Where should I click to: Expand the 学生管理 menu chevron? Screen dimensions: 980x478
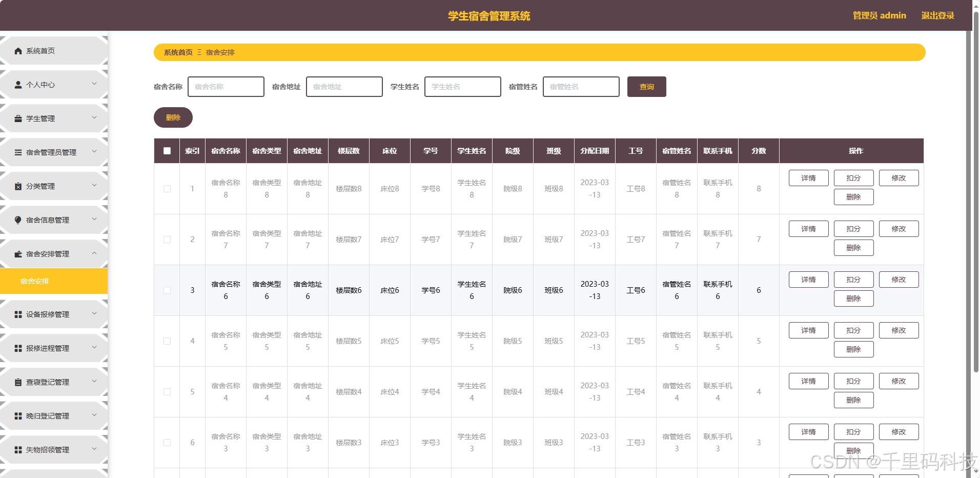point(94,117)
